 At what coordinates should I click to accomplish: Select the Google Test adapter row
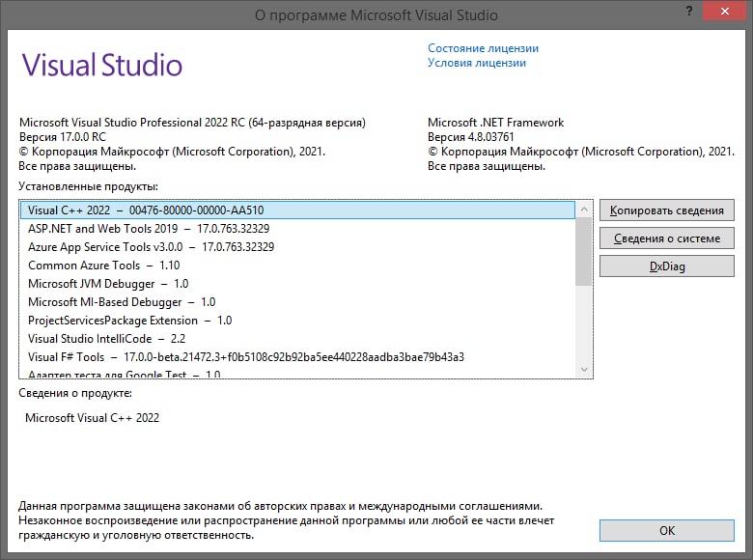[x=297, y=373]
